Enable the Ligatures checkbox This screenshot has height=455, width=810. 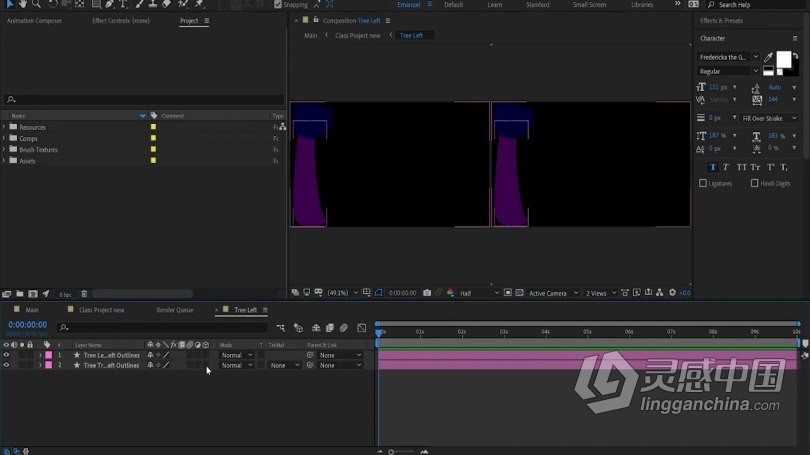pos(703,183)
